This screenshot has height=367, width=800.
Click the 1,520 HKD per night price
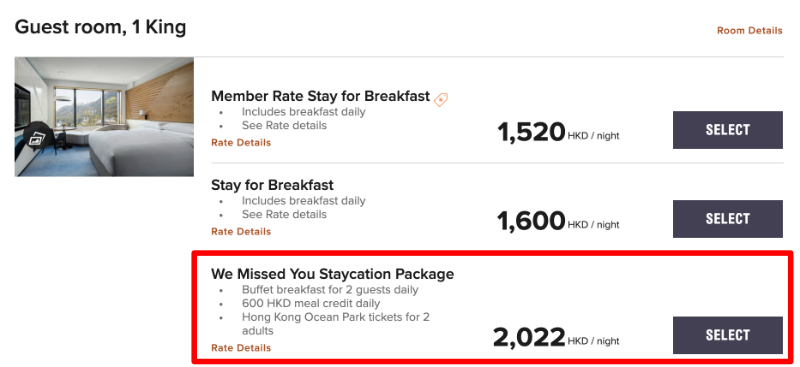pyautogui.click(x=558, y=132)
